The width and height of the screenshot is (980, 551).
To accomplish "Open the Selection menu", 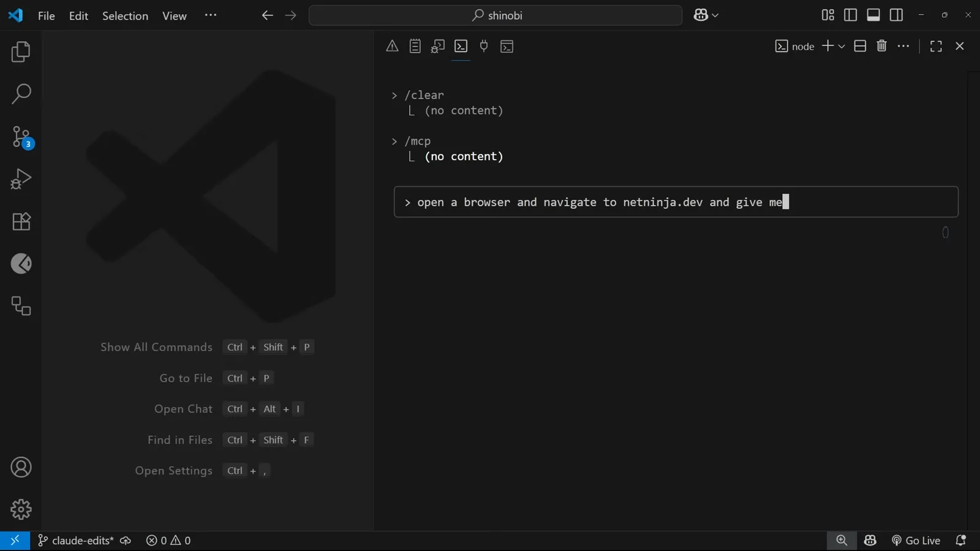I will [x=125, y=16].
